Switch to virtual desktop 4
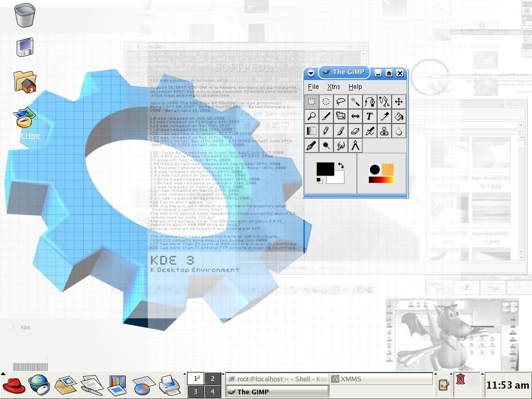Image resolution: width=532 pixels, height=399 pixels. [x=212, y=392]
